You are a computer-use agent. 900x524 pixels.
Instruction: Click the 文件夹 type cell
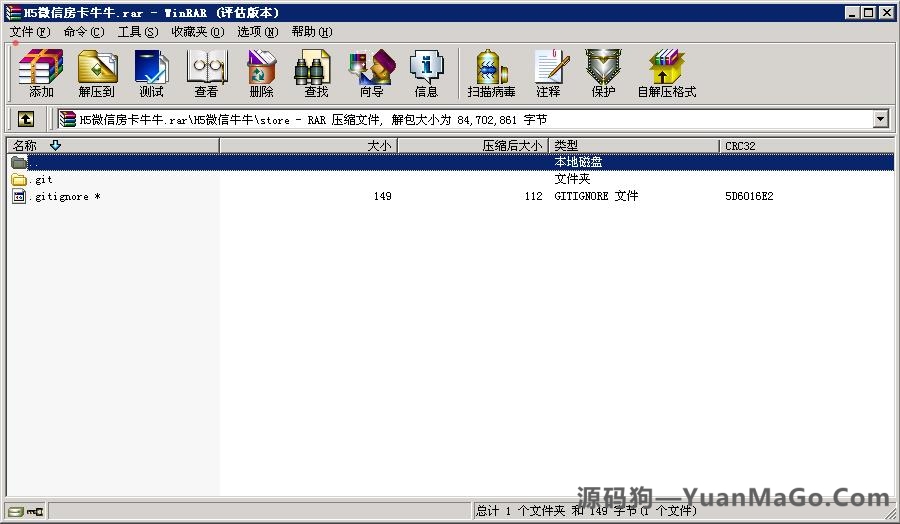click(572, 179)
